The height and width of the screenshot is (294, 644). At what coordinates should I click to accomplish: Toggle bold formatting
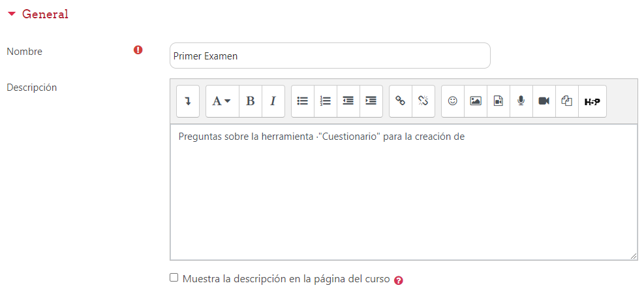(x=250, y=101)
